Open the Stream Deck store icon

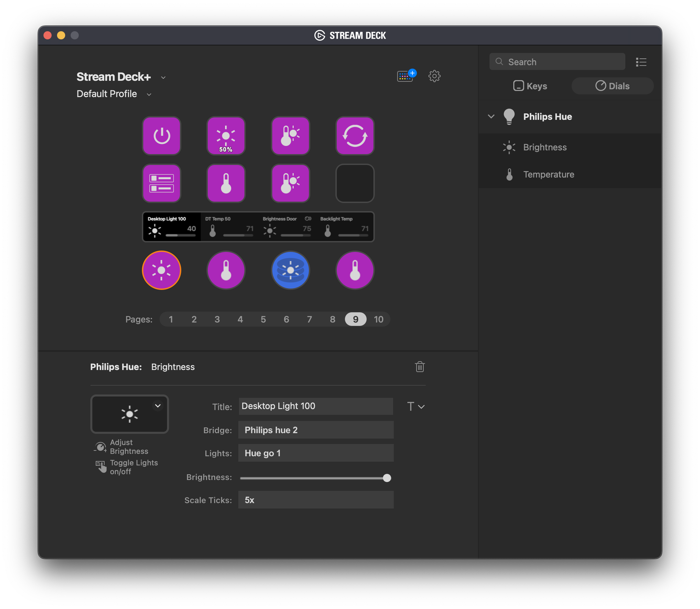coord(406,76)
